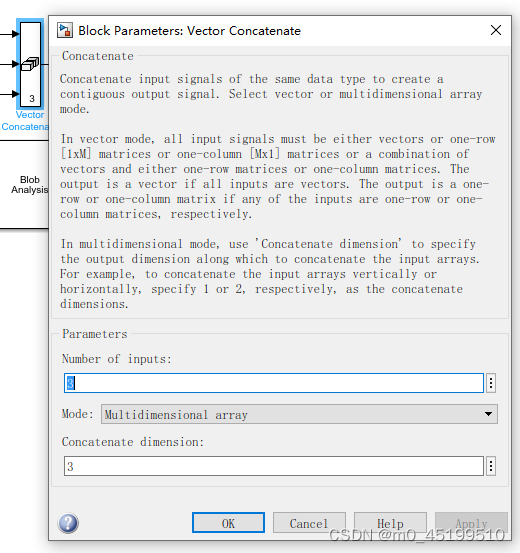Open options menu beside Concatenate dimension
The height and width of the screenshot is (553, 520).
point(491,466)
